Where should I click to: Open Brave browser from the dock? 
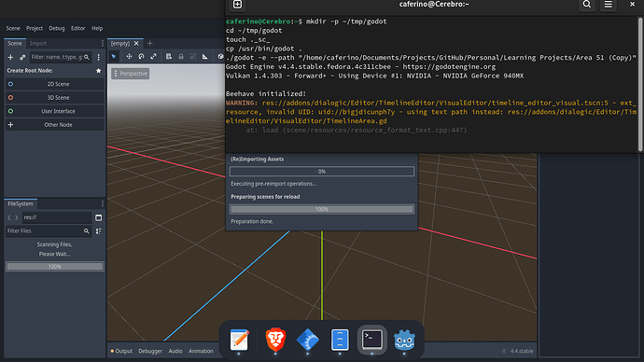275,340
